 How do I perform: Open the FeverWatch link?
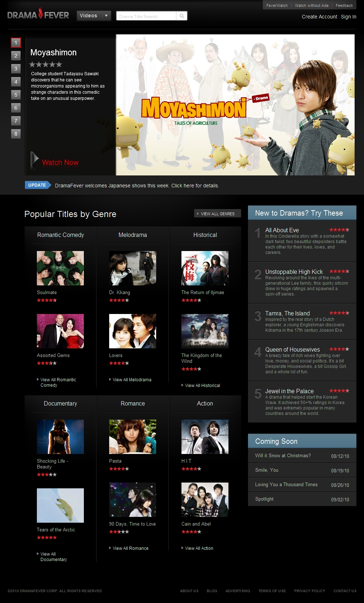(x=277, y=5)
